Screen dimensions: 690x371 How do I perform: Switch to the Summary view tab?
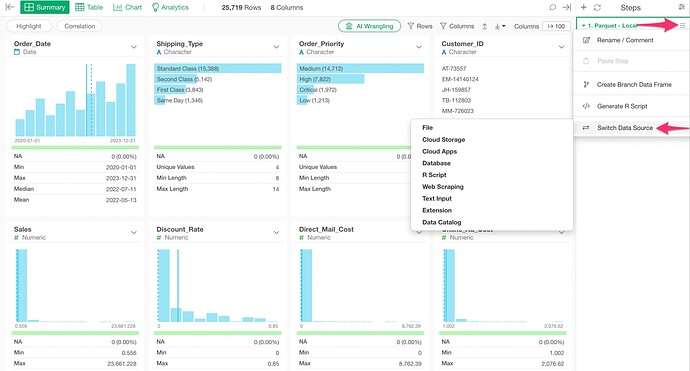pos(44,7)
